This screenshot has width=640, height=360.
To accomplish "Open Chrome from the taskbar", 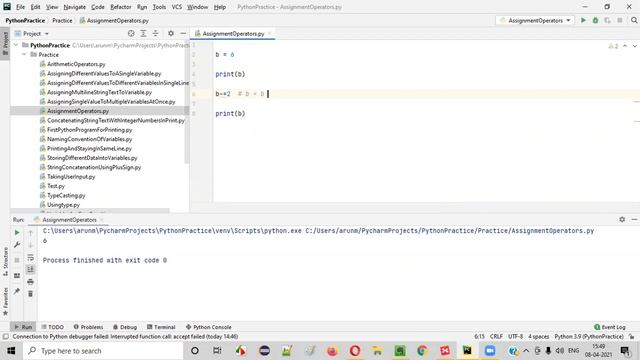I will coord(422,351).
